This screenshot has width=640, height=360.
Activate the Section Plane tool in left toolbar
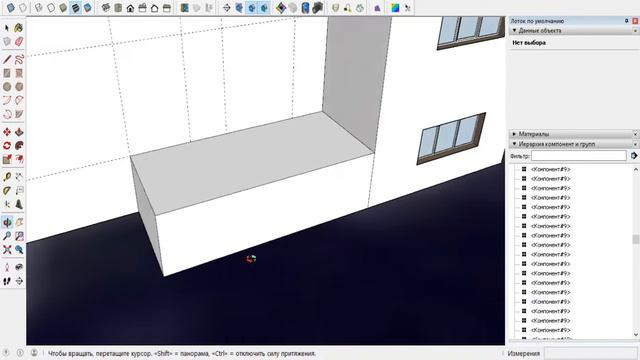tap(19, 281)
